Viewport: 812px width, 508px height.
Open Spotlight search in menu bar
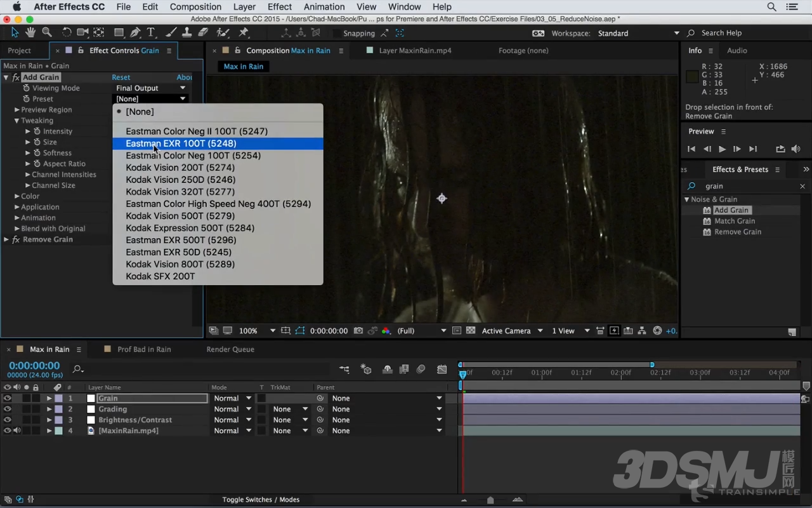coord(772,7)
